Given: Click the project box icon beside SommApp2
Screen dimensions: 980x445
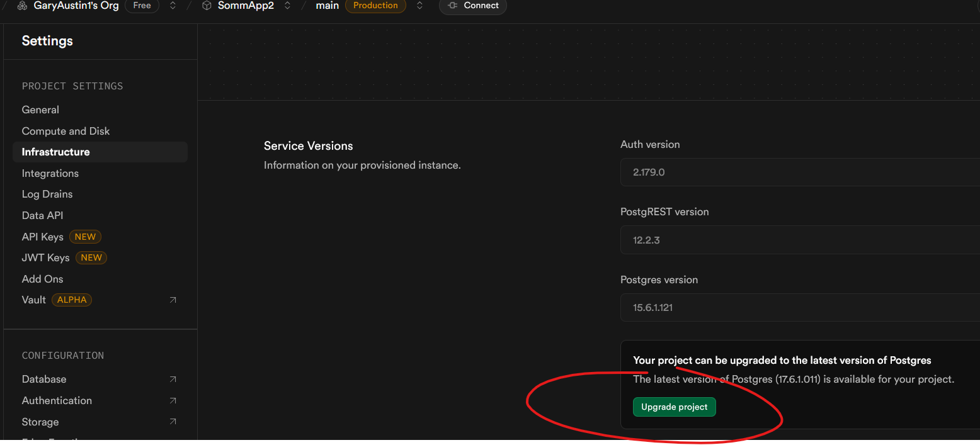Looking at the screenshot, I should click(x=207, y=6).
